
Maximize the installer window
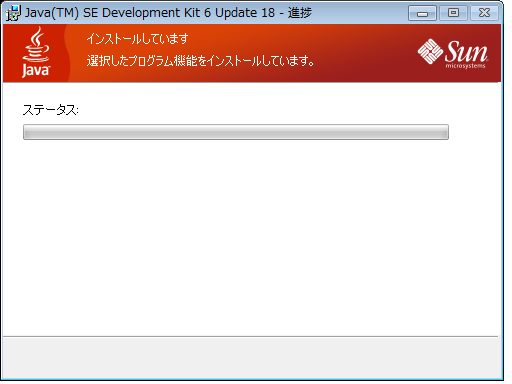[453, 13]
